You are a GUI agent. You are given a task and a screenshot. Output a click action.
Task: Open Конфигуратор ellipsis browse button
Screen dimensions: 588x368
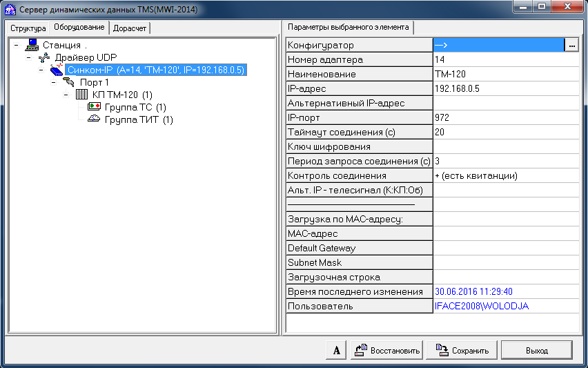(x=571, y=45)
